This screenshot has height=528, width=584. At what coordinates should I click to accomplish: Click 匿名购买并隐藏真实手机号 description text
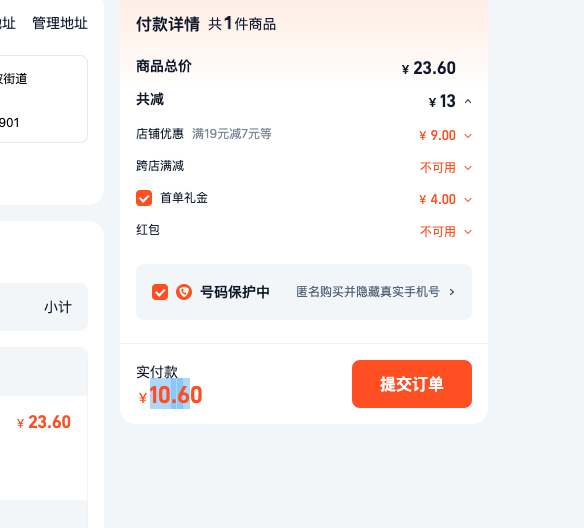[368, 292]
